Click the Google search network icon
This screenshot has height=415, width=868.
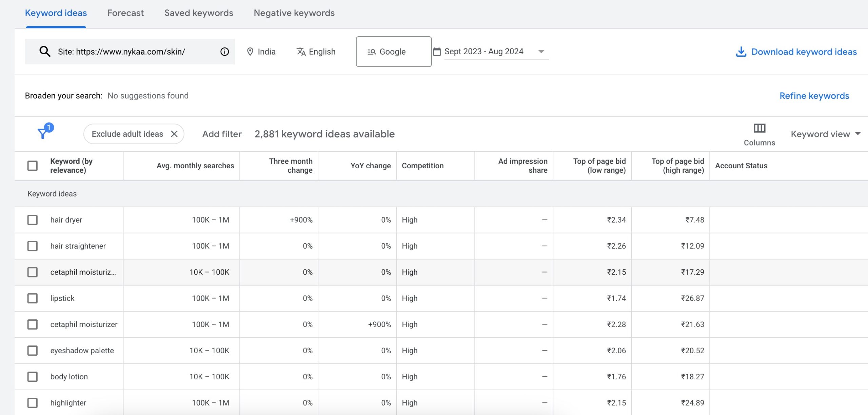click(372, 52)
